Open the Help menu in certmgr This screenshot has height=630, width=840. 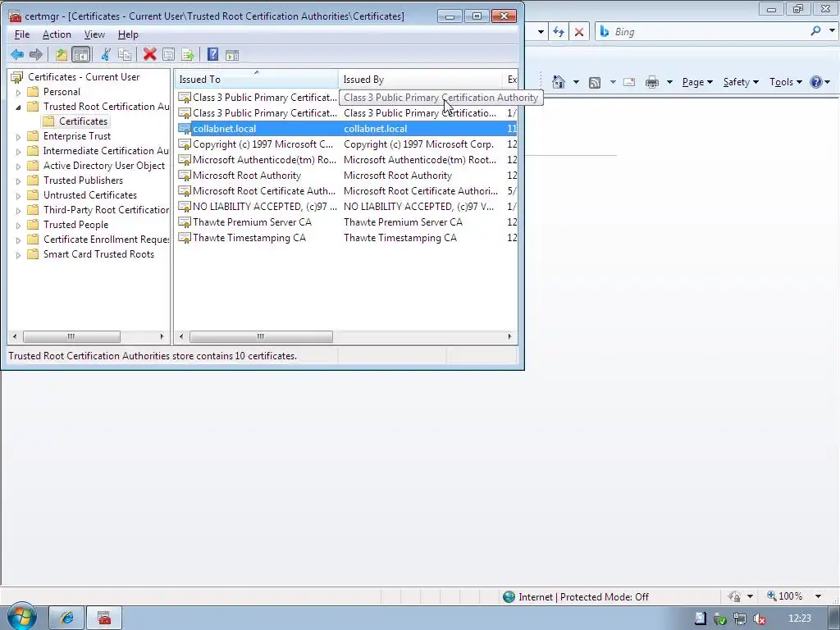click(x=128, y=34)
